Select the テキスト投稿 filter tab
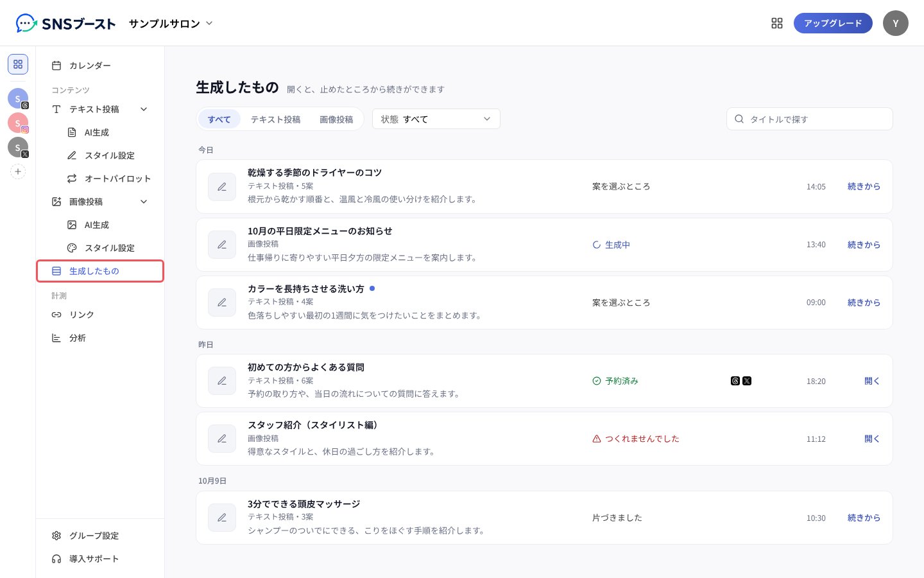Viewport: 924px width, 578px height. point(275,119)
